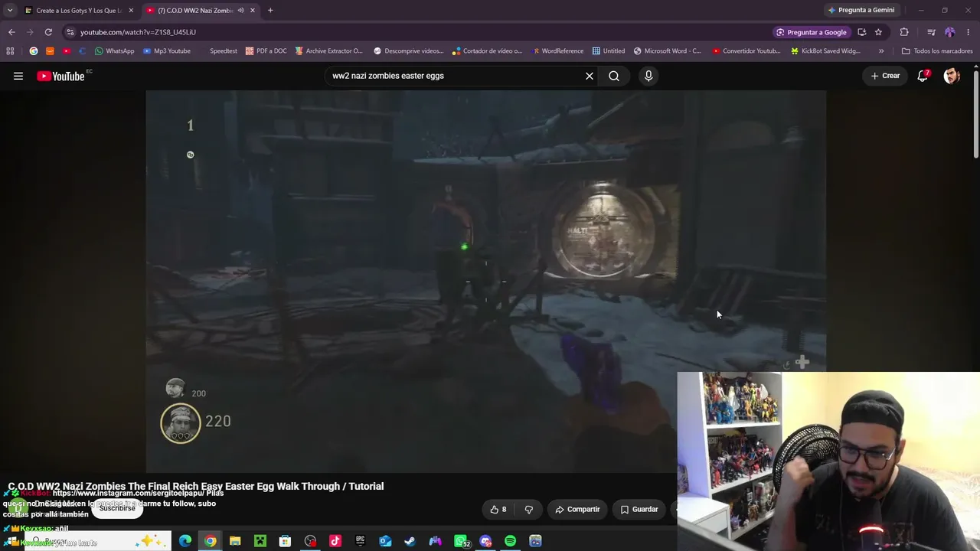Open the WordReference bookmark

tap(557, 51)
